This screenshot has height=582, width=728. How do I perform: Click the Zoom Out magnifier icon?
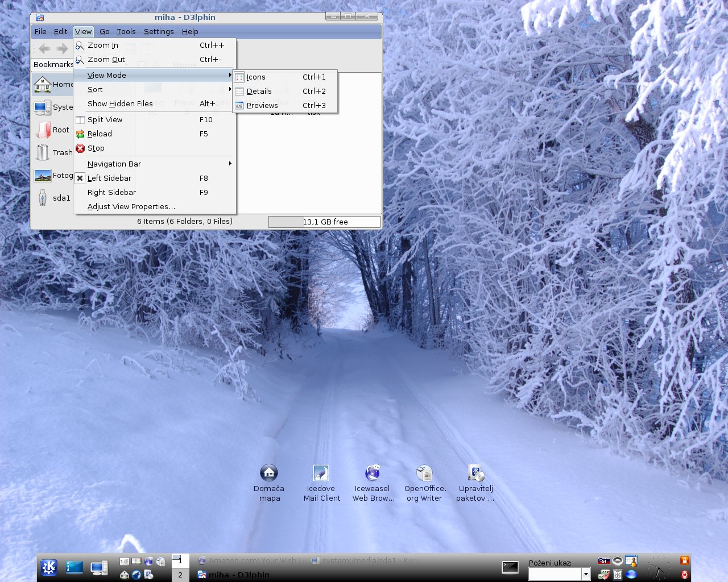tap(80, 60)
